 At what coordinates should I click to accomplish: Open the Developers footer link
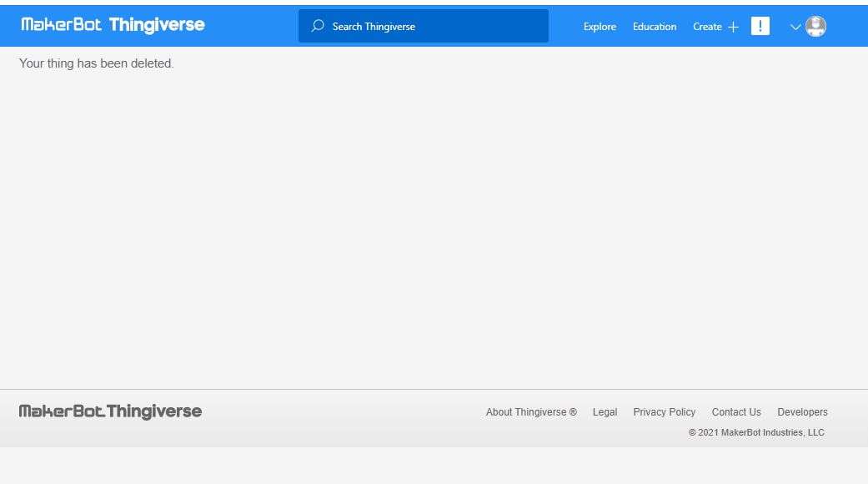pos(802,412)
